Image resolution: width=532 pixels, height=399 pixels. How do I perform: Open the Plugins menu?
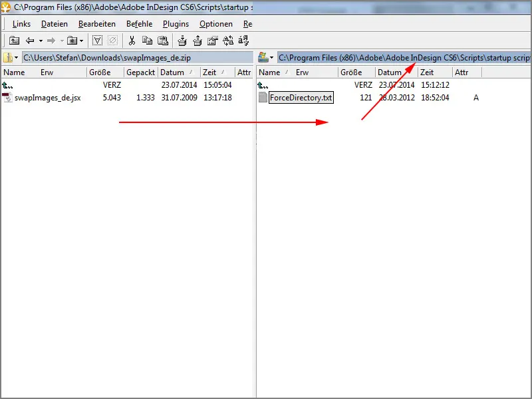(176, 24)
